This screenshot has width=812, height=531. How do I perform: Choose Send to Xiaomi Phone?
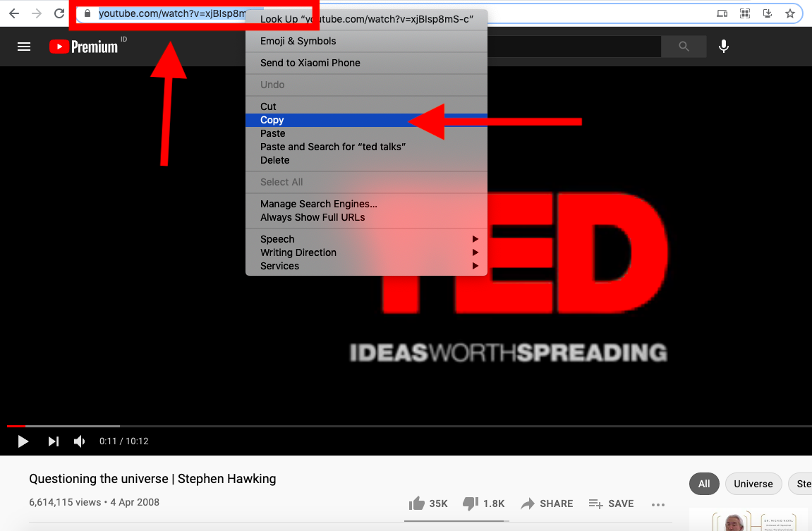coord(367,63)
